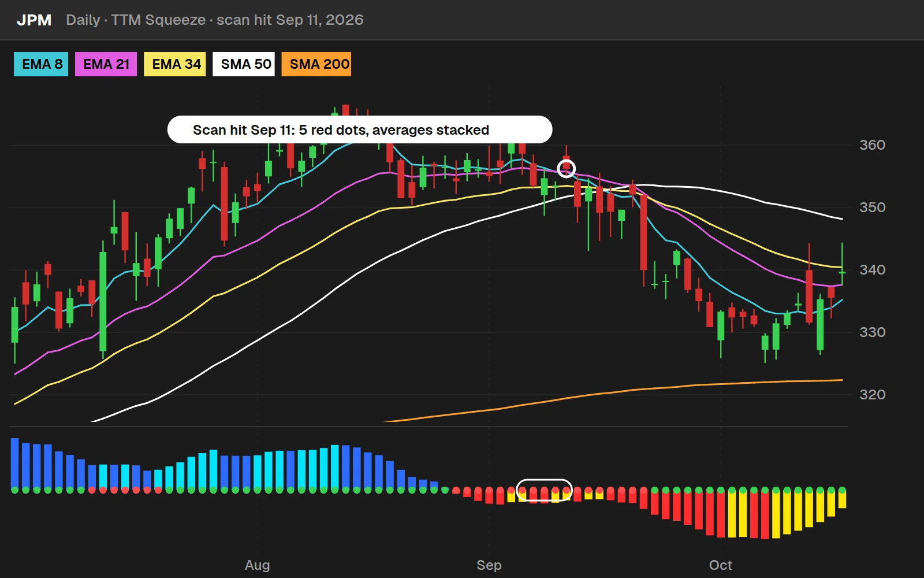
Task: Click the Oct date axis label
Action: (x=720, y=565)
